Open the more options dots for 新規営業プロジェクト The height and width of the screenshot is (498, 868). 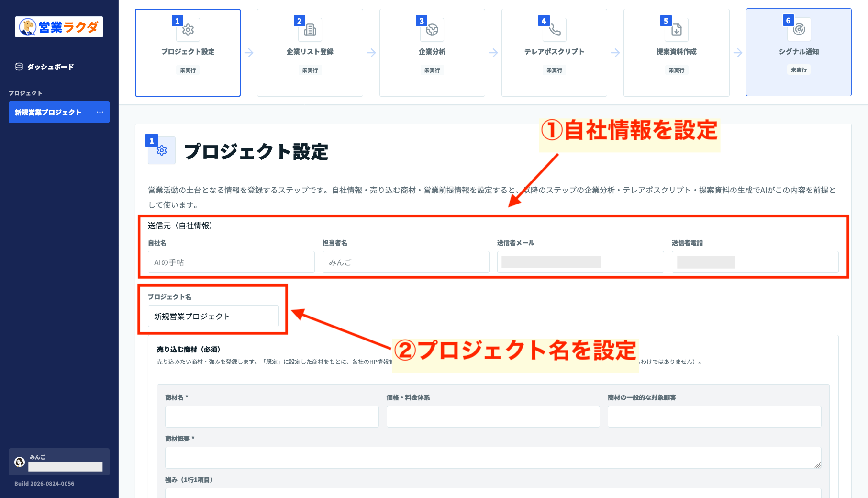tap(100, 112)
